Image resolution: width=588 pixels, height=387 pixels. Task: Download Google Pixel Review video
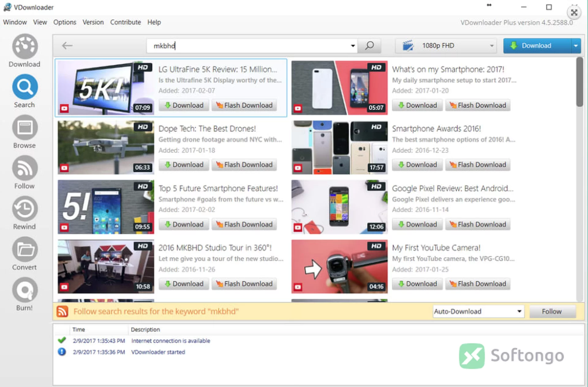tap(417, 224)
